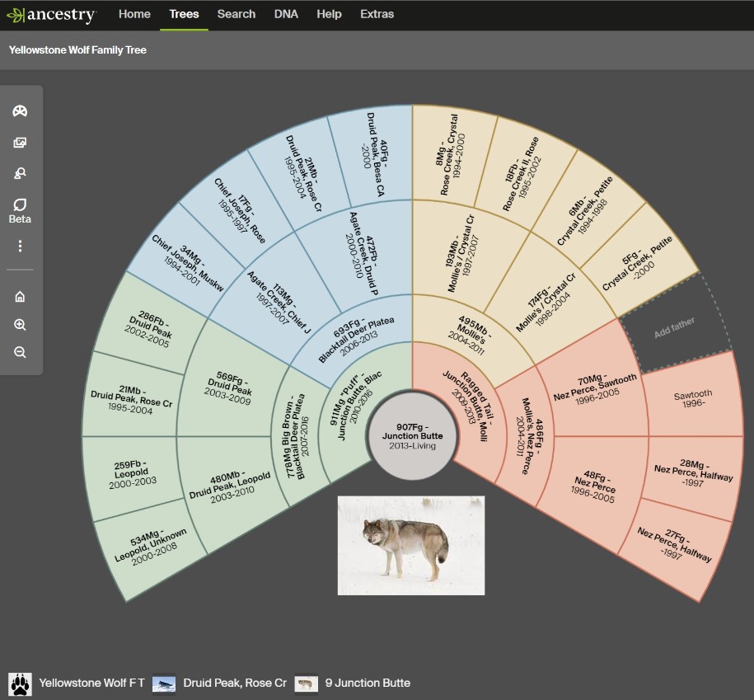
Task: Go to the Home menu
Action: [x=134, y=14]
